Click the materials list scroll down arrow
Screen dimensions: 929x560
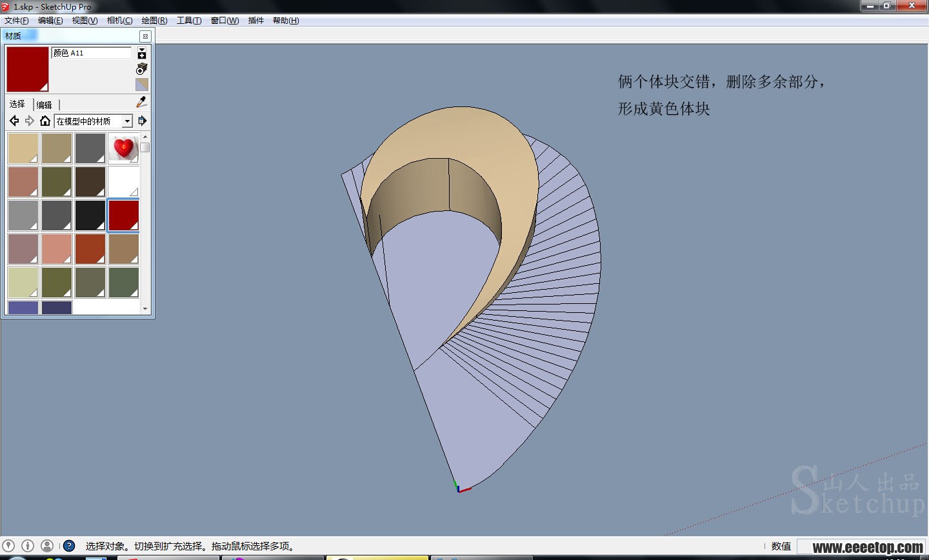click(x=145, y=310)
